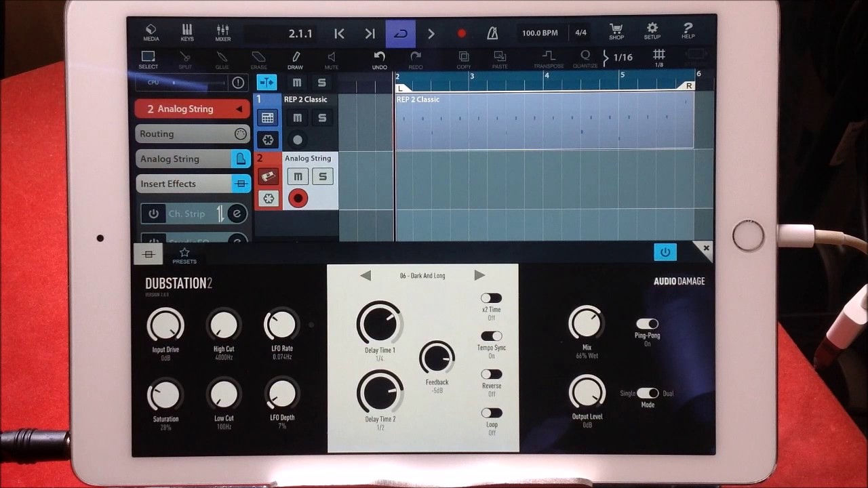Choose the Select tool

148,60
